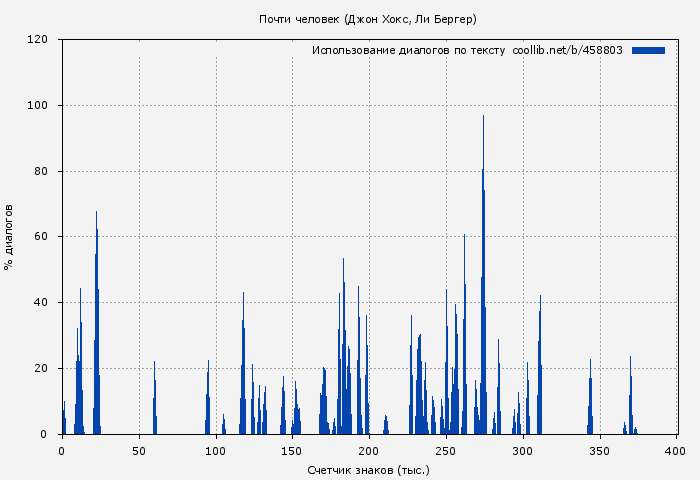Click the "100" tick on the vertical axis
This screenshot has height=480, width=700.
[x=38, y=106]
